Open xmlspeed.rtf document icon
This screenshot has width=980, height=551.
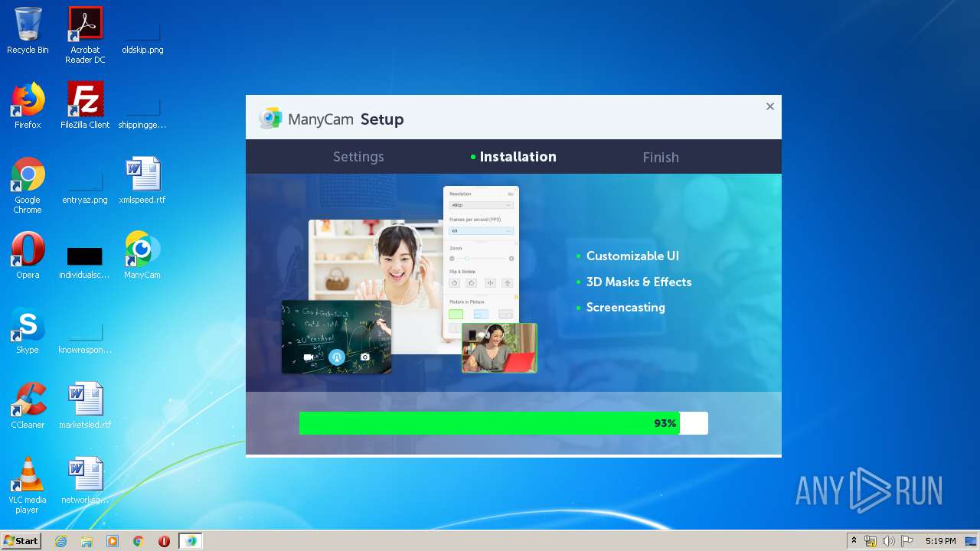[142, 181]
